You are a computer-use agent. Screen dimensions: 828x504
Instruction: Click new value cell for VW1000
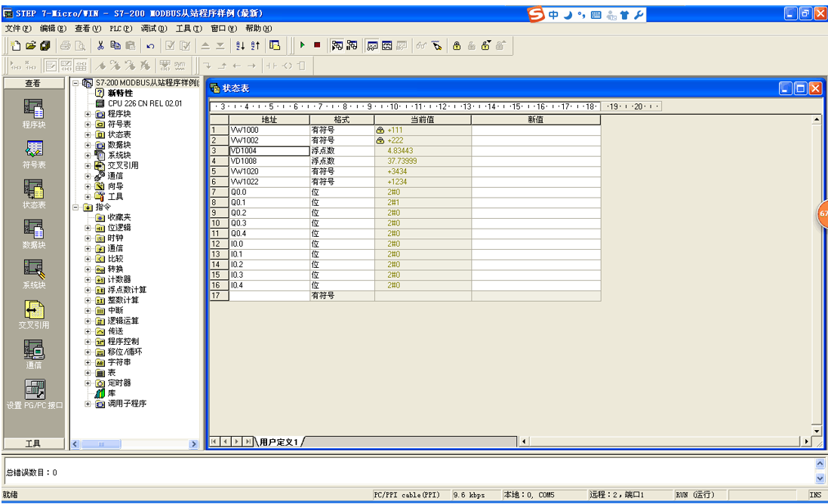point(535,130)
